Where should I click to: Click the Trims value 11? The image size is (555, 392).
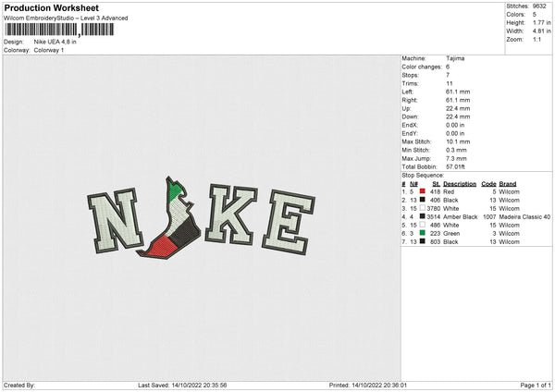(450, 83)
